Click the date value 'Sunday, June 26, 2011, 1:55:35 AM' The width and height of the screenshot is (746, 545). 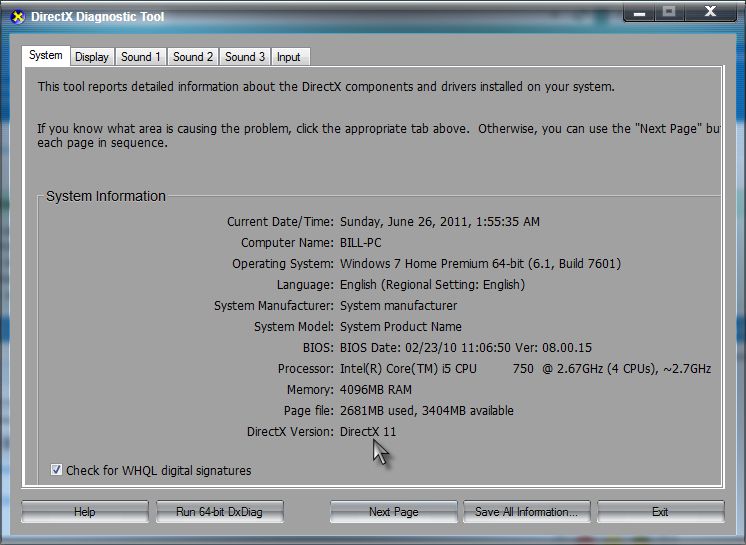point(440,222)
